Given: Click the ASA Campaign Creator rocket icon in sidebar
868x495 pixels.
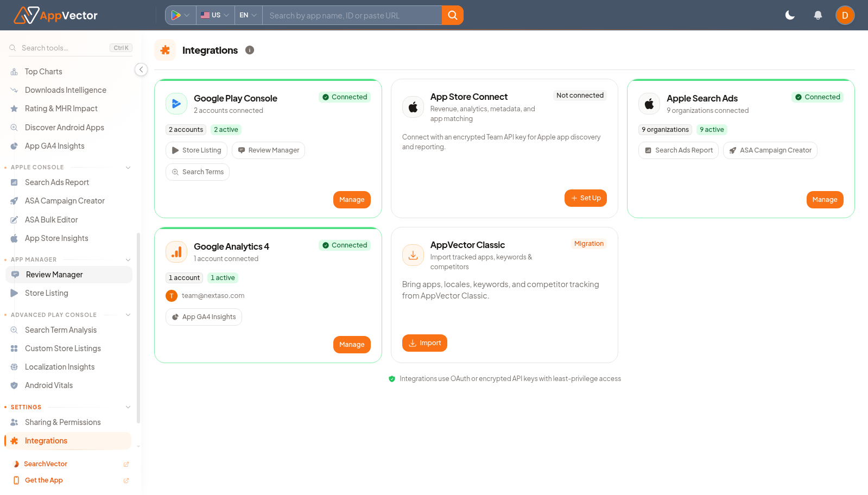Looking at the screenshot, I should (14, 201).
